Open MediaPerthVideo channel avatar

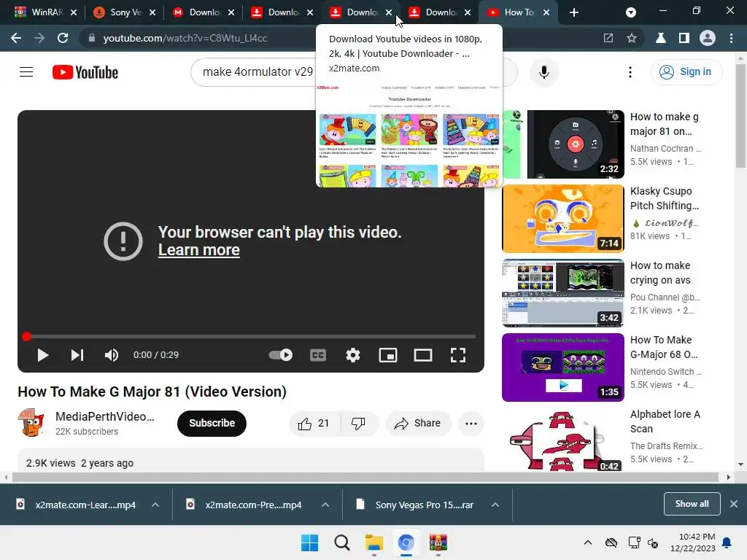[31, 423]
